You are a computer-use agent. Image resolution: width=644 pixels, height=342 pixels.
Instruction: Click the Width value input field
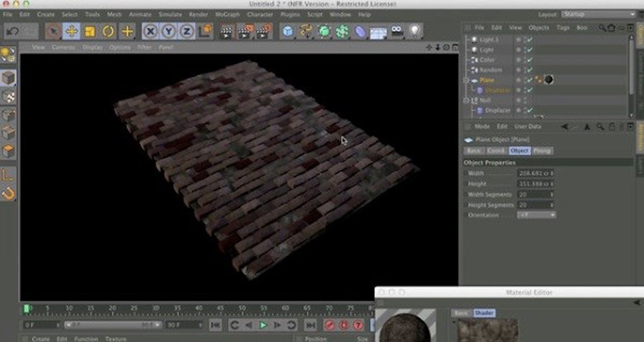click(x=535, y=173)
